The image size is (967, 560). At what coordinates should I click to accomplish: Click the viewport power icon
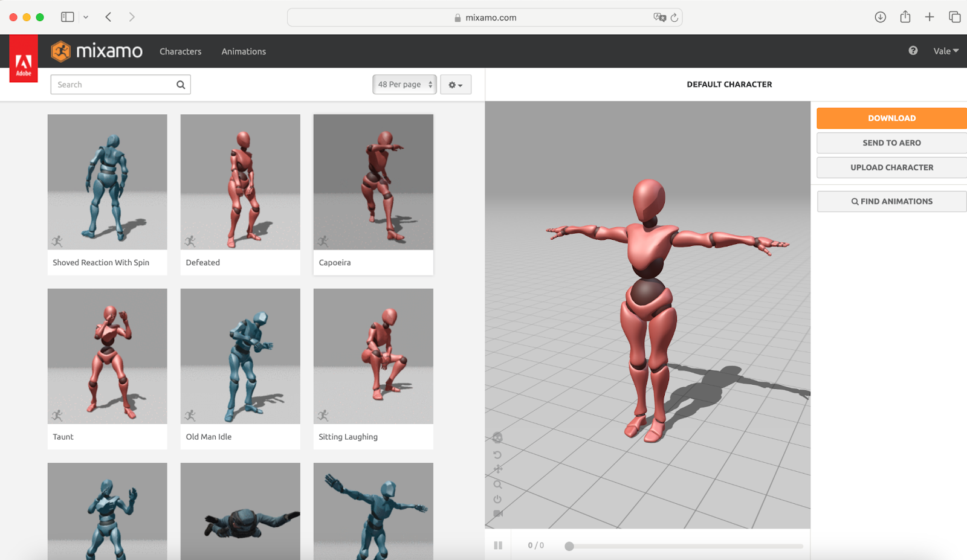pyautogui.click(x=497, y=499)
